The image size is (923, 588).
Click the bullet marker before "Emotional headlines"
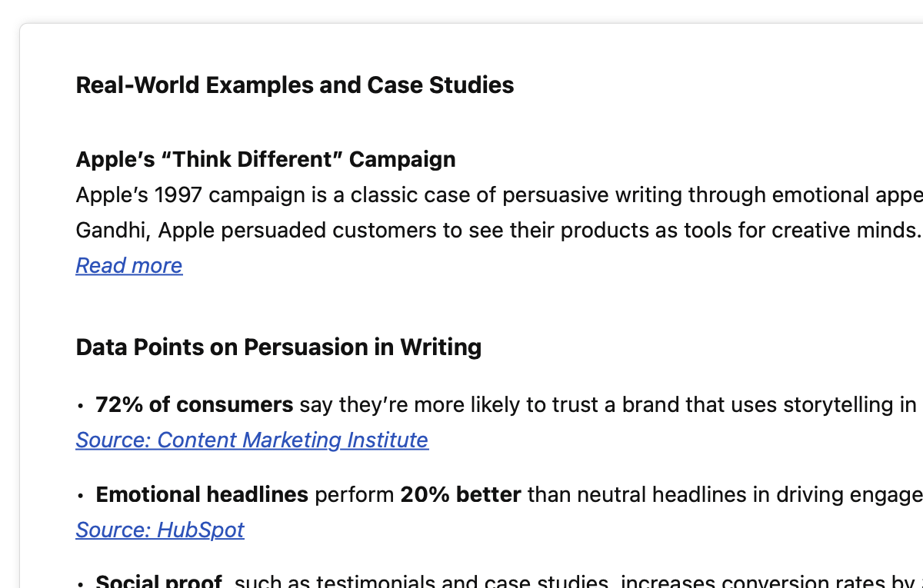click(x=80, y=496)
